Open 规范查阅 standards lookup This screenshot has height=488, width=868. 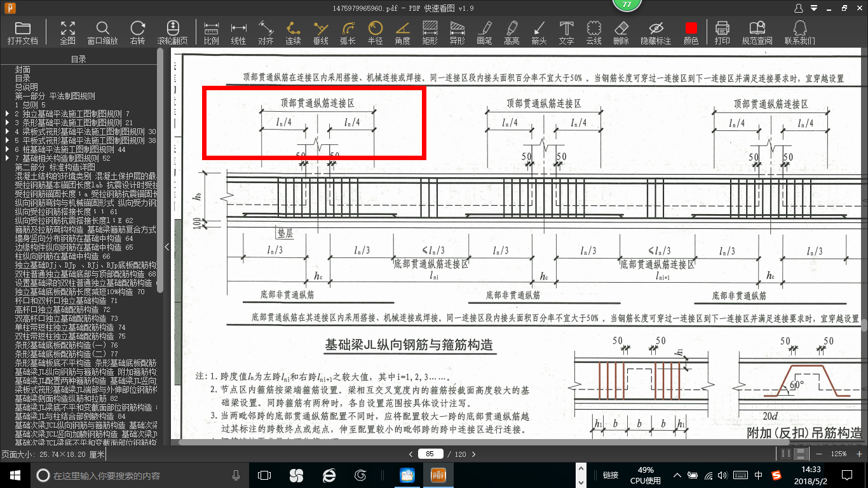757,32
